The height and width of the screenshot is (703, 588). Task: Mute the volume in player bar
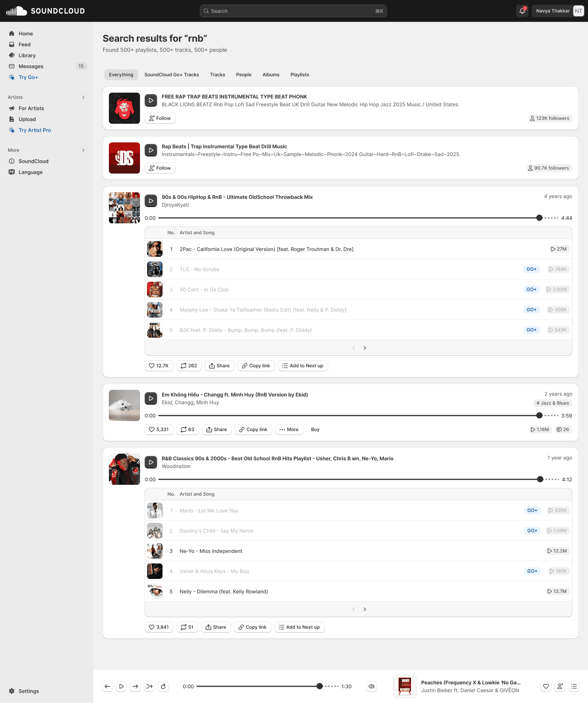(371, 686)
